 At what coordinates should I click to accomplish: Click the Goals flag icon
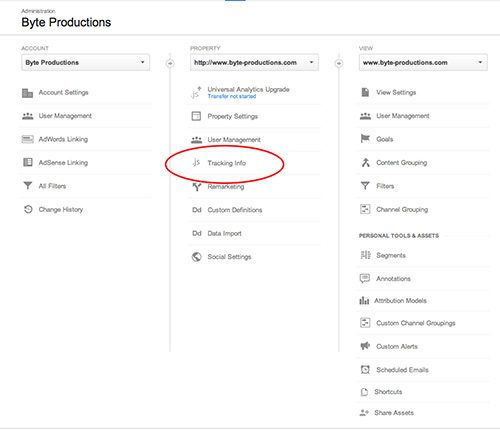(x=365, y=138)
